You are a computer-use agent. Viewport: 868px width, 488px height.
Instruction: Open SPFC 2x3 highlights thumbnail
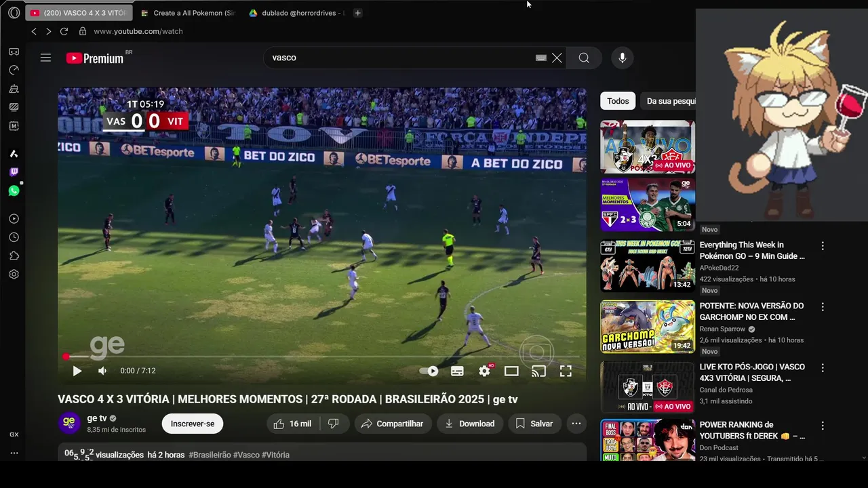[x=648, y=205]
